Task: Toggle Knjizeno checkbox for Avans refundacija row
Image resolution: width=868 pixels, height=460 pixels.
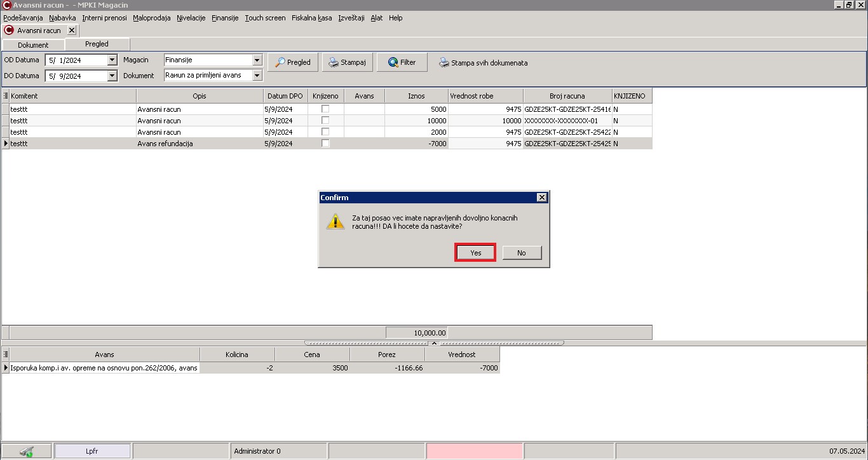Action: [325, 143]
